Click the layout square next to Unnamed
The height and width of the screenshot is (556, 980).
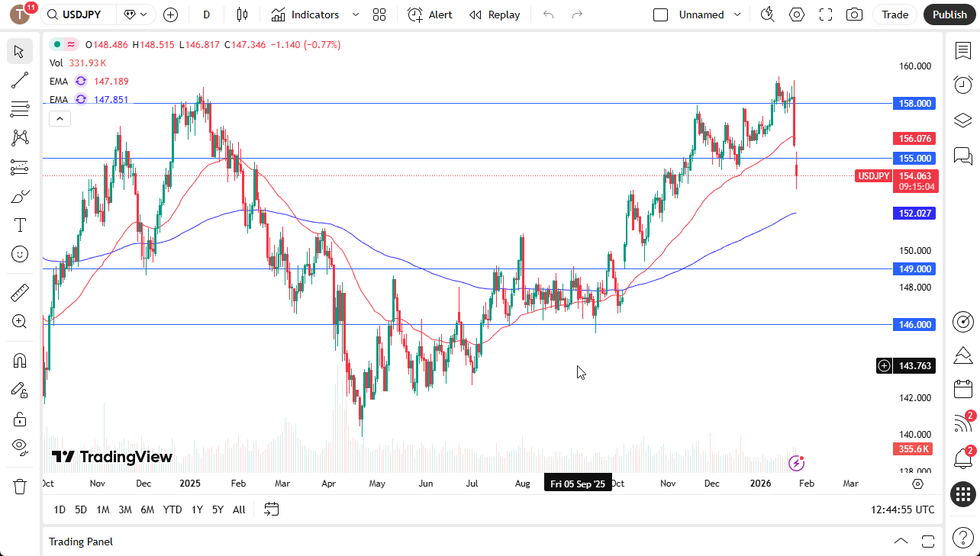point(661,14)
